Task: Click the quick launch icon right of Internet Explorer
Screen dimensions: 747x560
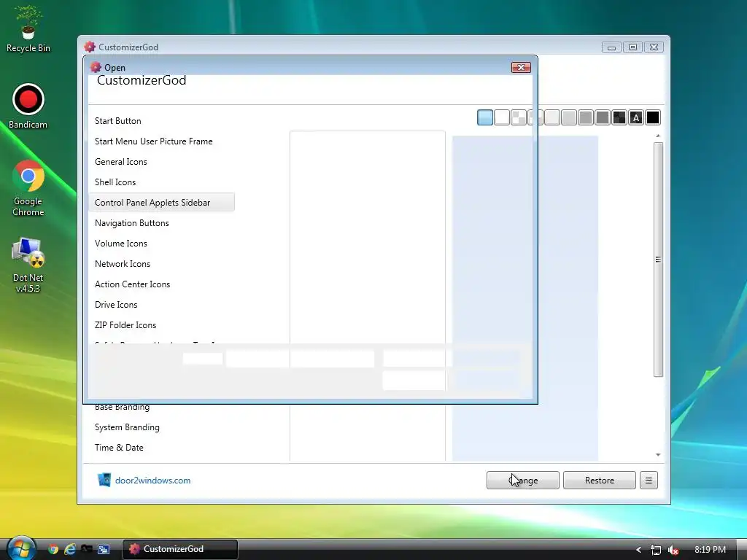Action: [x=86, y=549]
